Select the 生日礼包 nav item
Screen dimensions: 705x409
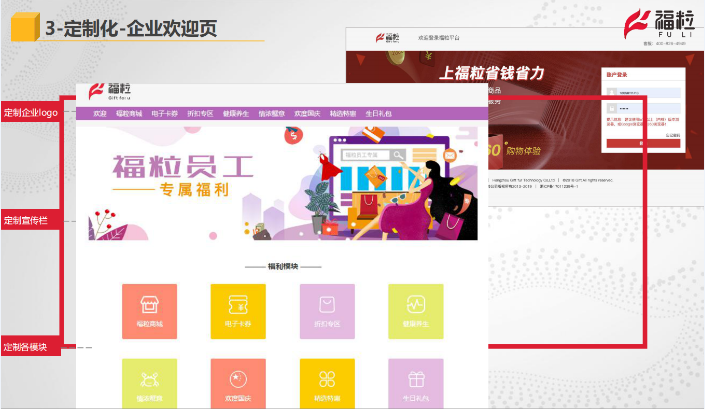(x=379, y=114)
